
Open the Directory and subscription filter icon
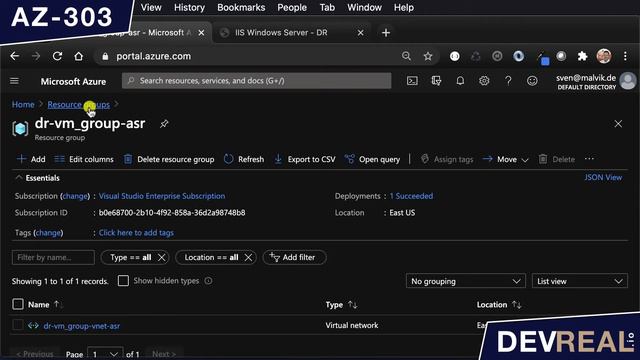pos(436,81)
